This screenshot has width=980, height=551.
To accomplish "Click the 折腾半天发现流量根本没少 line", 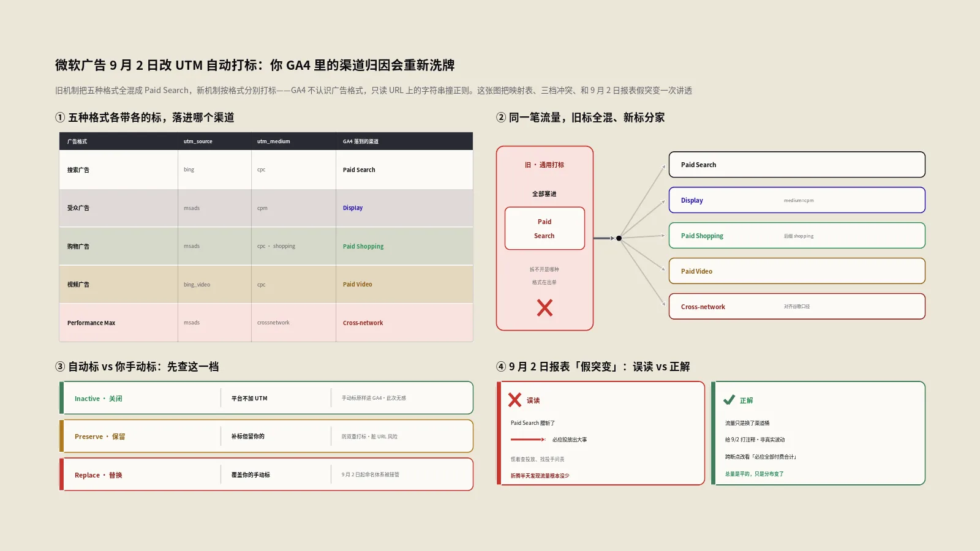I will (x=540, y=476).
